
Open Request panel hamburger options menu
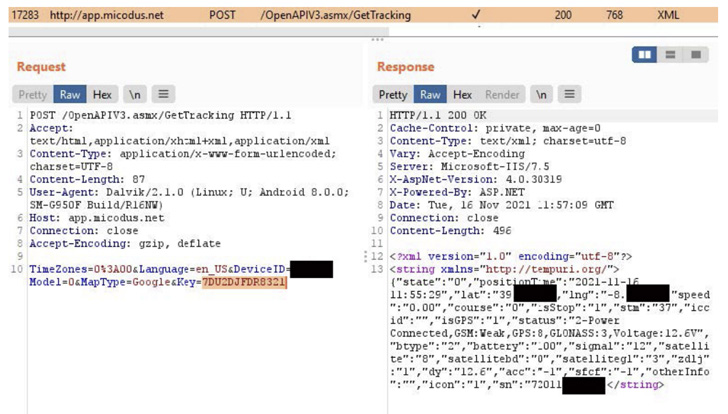click(x=163, y=95)
